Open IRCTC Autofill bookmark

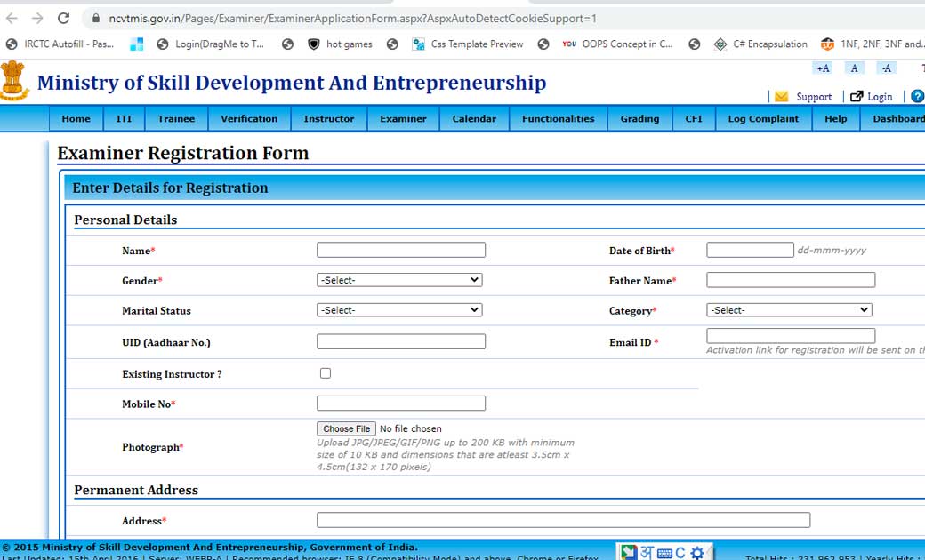(60, 44)
